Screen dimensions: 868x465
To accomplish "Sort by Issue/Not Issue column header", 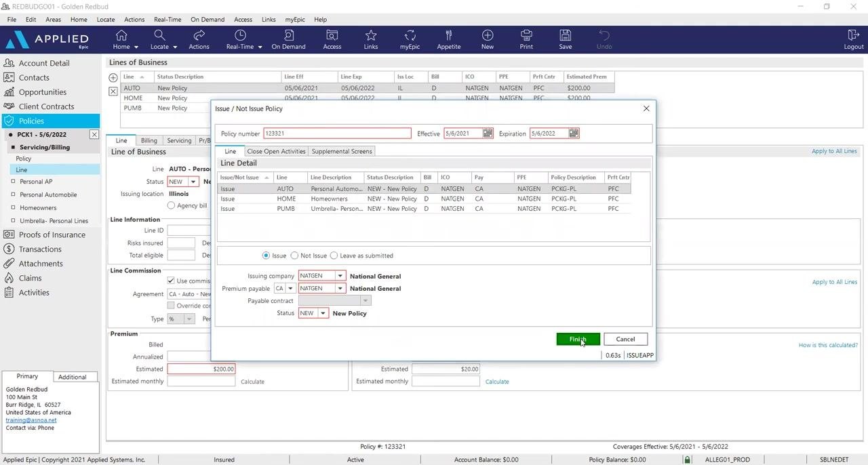I will [x=244, y=178].
